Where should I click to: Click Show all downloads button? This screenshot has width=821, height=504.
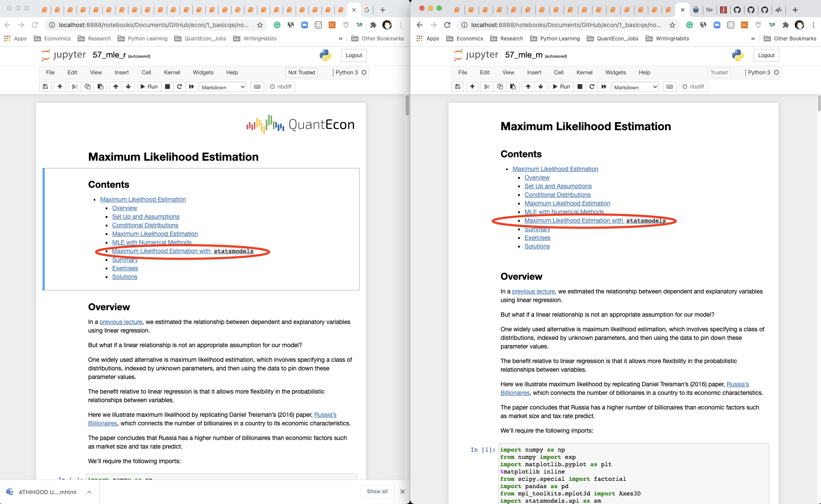click(x=377, y=492)
